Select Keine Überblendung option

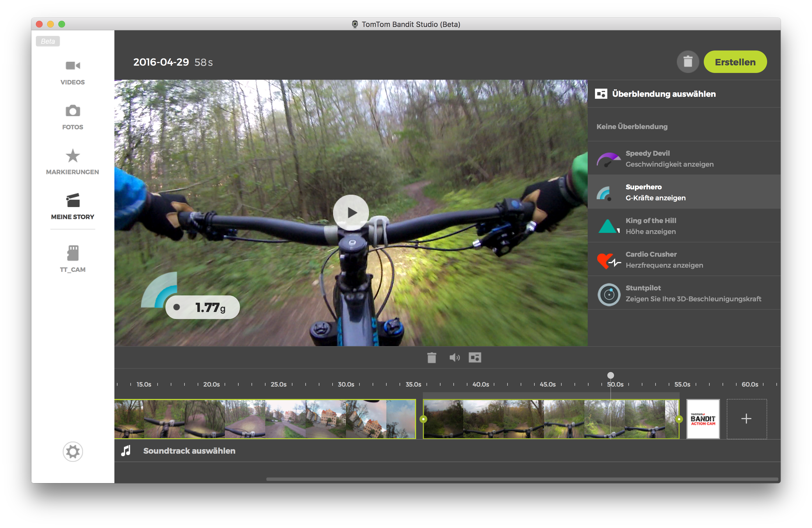tap(632, 127)
